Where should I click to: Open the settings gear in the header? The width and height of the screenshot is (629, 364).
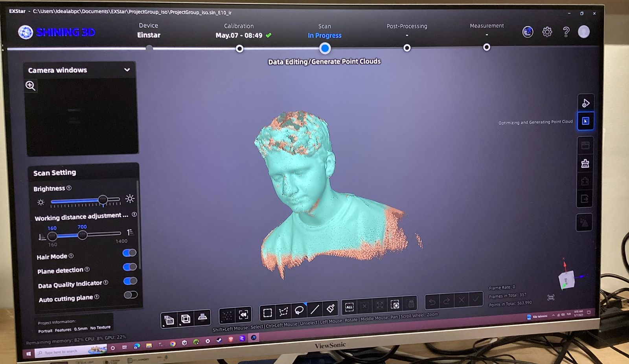click(x=547, y=32)
